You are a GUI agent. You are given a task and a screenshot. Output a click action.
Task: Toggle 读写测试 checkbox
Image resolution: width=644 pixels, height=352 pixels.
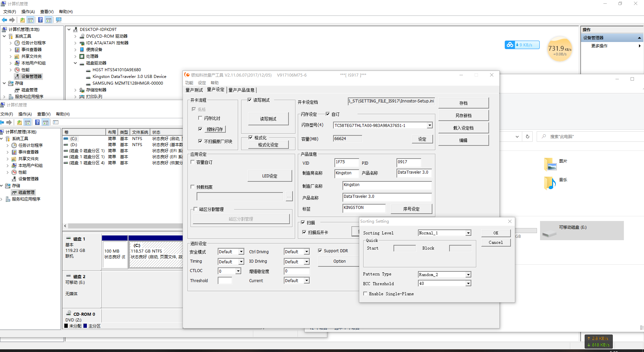pyautogui.click(x=250, y=100)
